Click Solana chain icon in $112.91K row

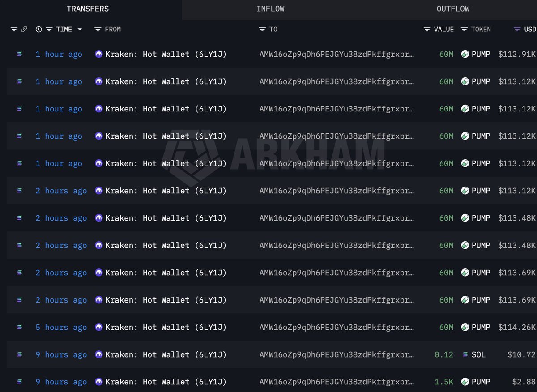pos(19,54)
